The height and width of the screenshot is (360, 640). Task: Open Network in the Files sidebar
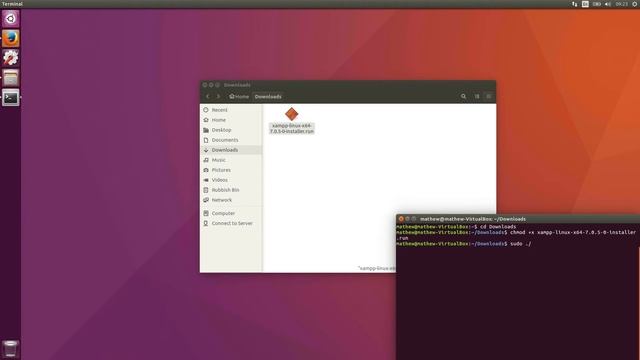coord(231,200)
